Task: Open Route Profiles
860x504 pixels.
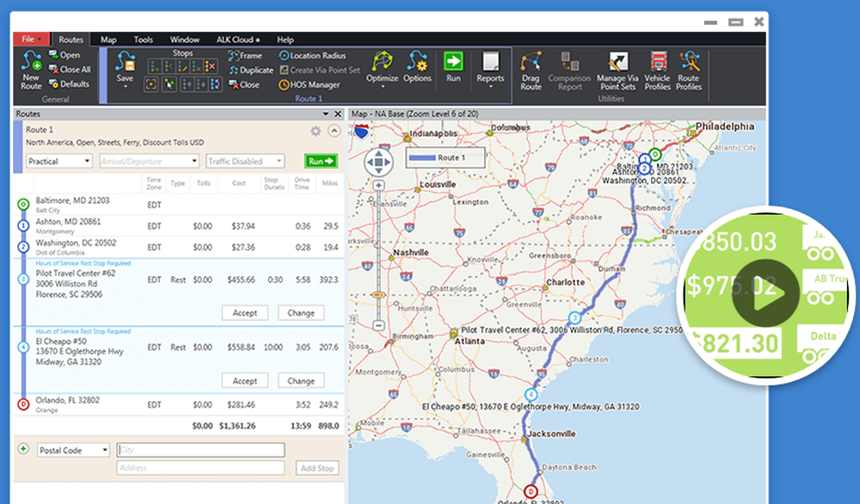Action: pyautogui.click(x=689, y=71)
